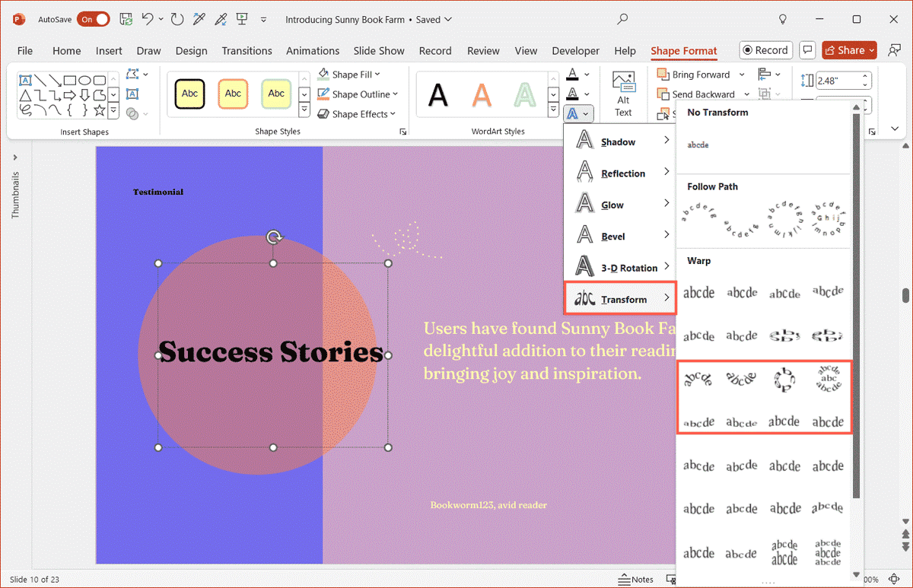Image resolution: width=913 pixels, height=588 pixels.
Task: Apply the orange-outlined Abc shape style
Action: (233, 94)
